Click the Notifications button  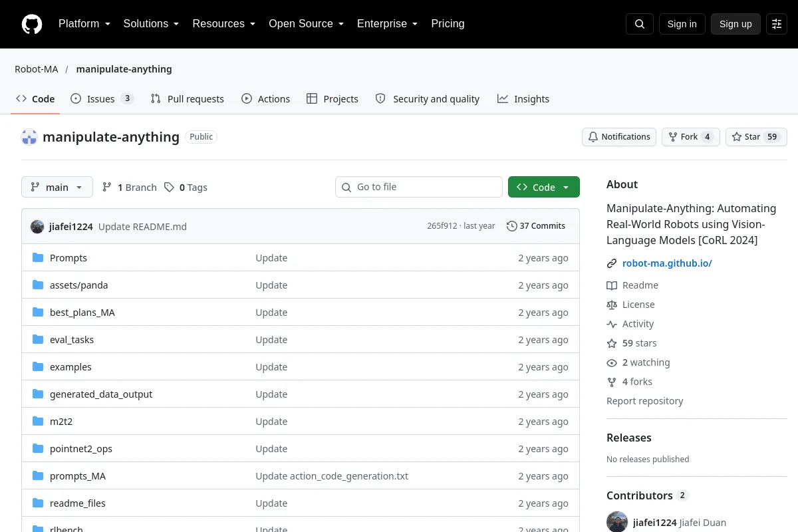619,137
